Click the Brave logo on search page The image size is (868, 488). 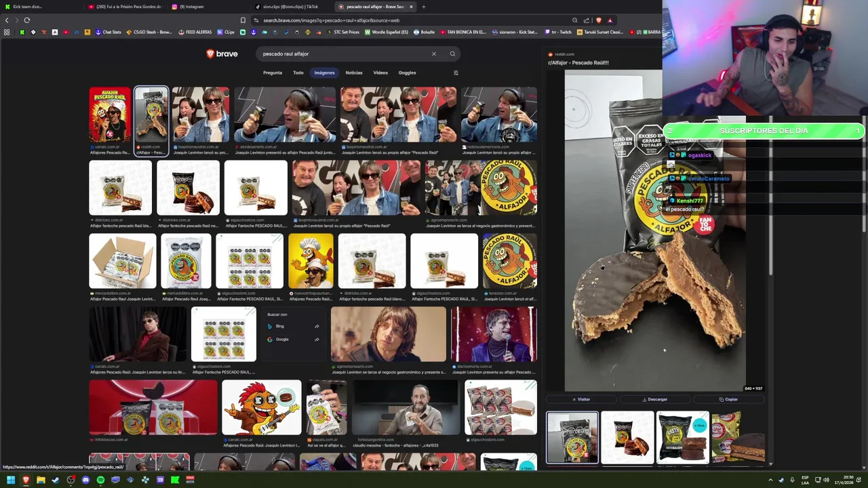(x=222, y=54)
